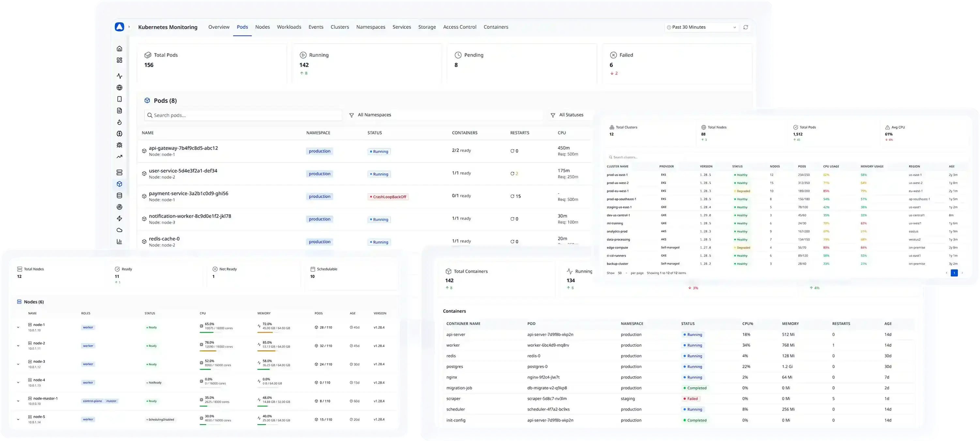Click the home icon in the sidebar

click(119, 48)
